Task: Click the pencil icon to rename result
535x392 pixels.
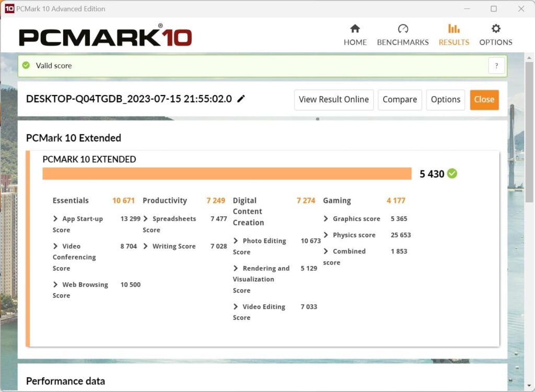Action: (241, 99)
